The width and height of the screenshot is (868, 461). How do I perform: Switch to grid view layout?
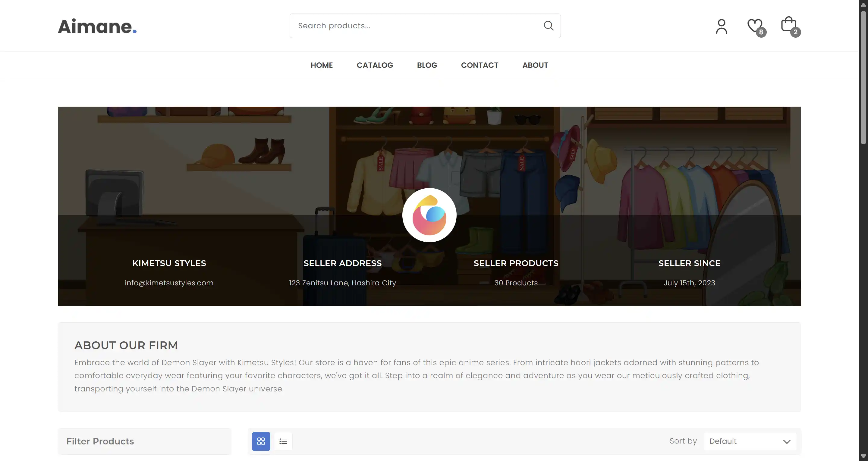click(x=261, y=441)
